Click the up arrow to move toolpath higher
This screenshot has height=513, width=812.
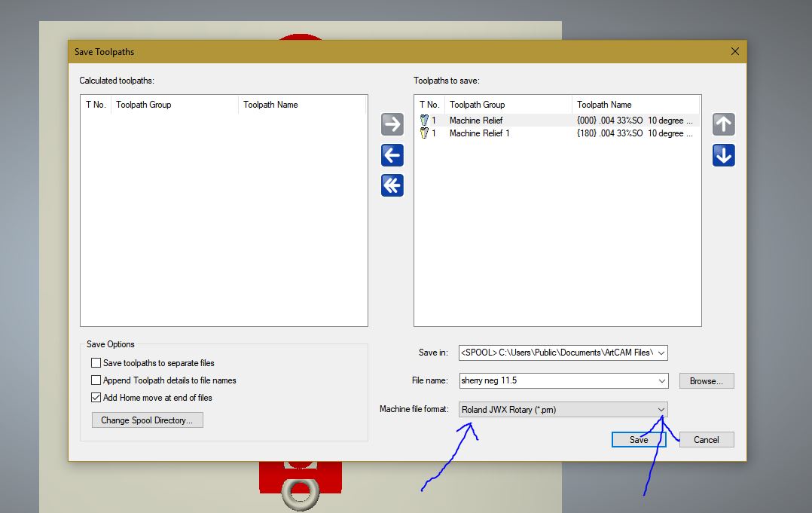point(723,124)
